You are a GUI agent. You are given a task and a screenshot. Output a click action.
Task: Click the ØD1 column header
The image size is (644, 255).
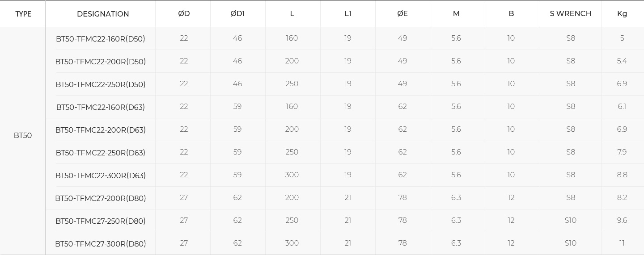point(237,14)
